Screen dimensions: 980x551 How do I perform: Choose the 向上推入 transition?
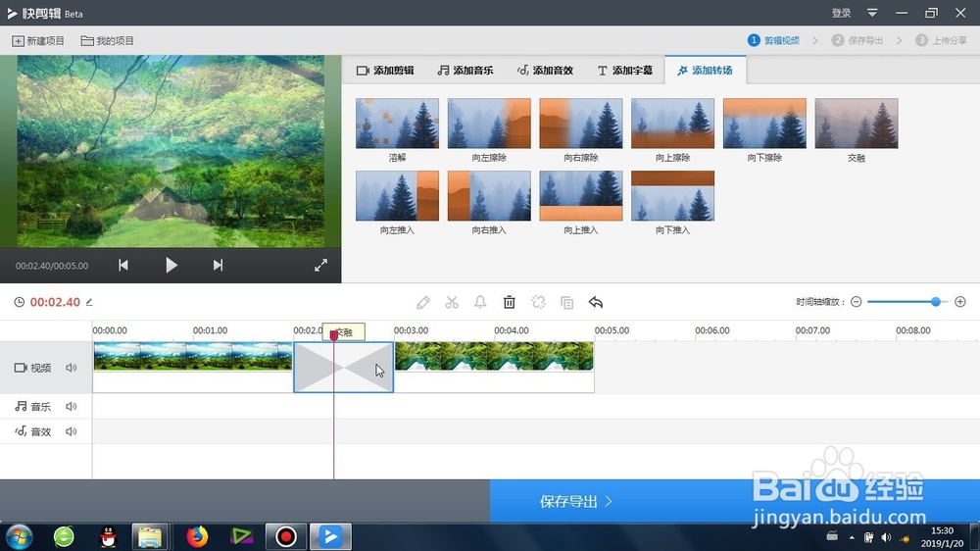pos(580,196)
